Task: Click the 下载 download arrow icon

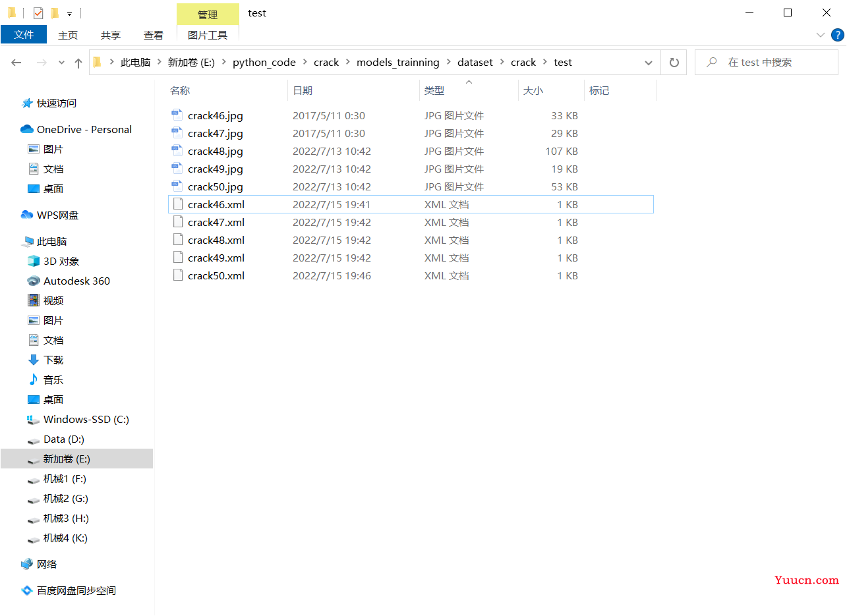Action: [34, 360]
